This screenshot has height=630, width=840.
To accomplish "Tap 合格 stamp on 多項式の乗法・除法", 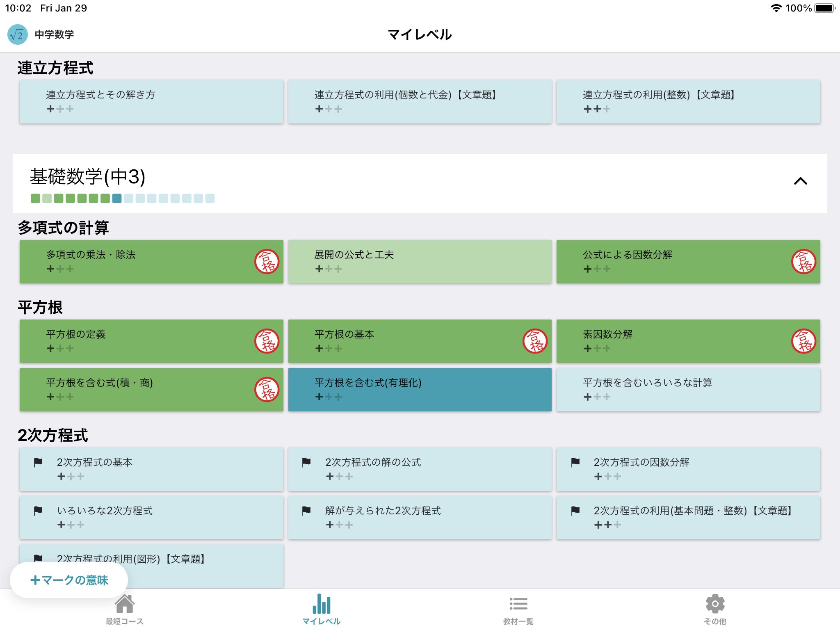I will tap(267, 261).
